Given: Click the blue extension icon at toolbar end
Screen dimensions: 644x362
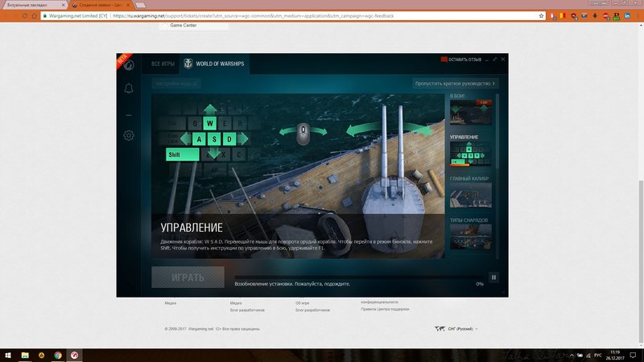Looking at the screenshot, I should coord(627,16).
